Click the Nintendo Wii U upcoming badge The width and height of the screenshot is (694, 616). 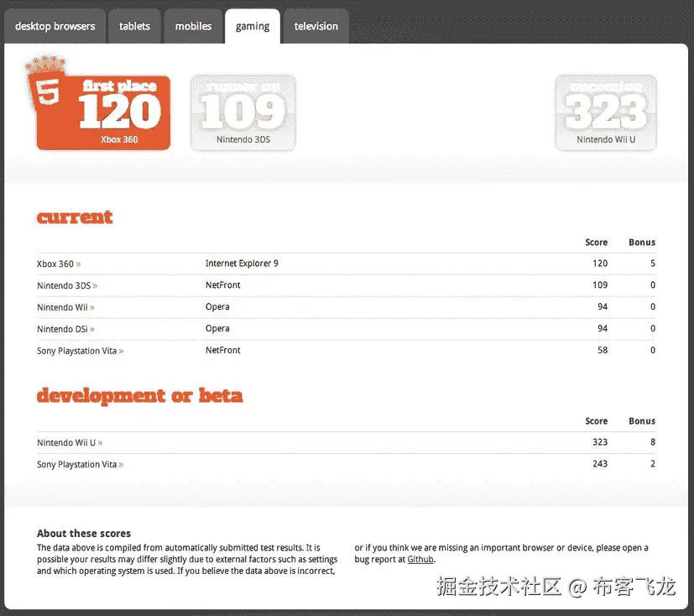pos(606,112)
